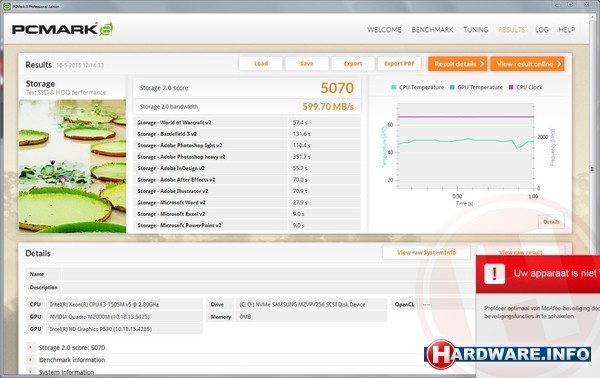This screenshot has width=600, height=378.
Task: Click the Export PDF button
Action: 399,64
